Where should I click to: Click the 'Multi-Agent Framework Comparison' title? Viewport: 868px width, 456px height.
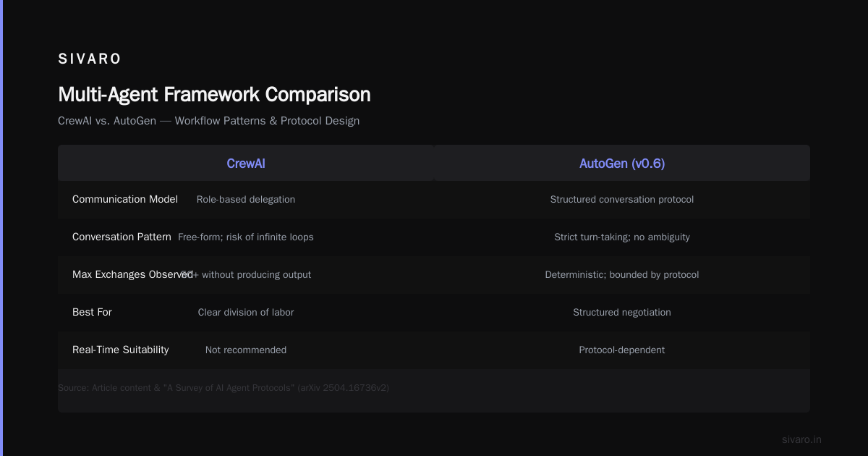click(214, 95)
